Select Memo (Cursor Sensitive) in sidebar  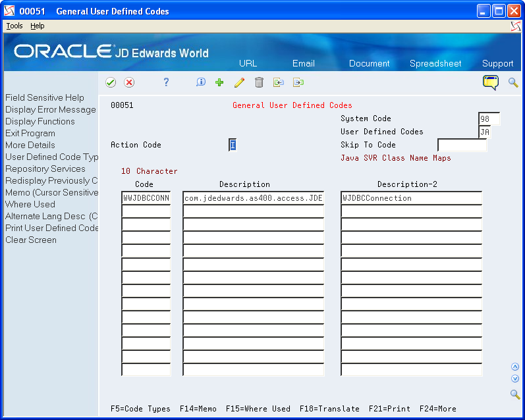(51, 193)
